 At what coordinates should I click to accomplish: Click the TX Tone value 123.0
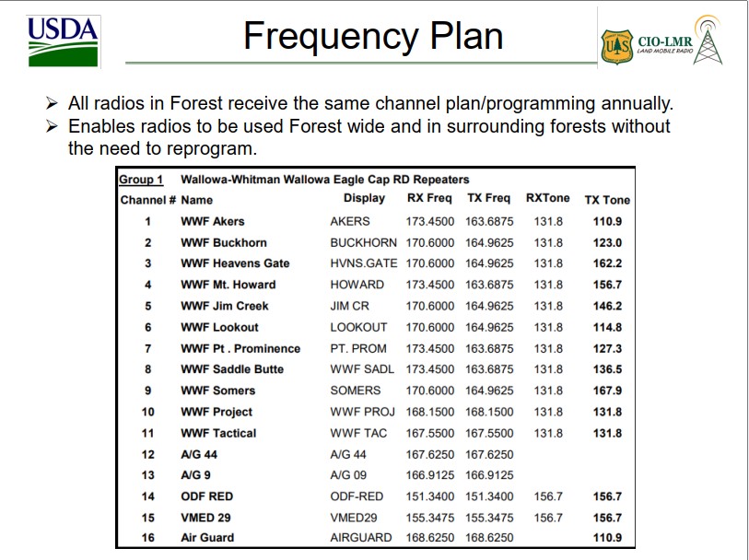click(607, 242)
